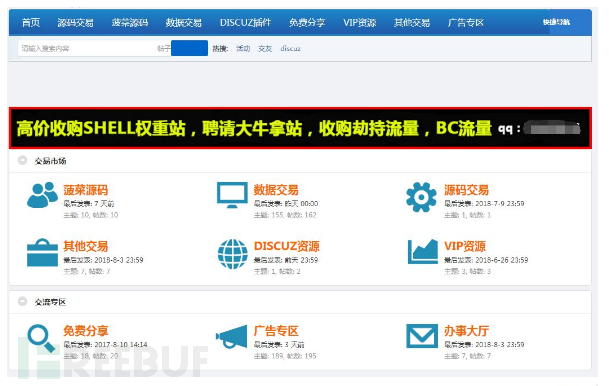Open 数据交易 in the top navigation
This screenshot has height=386, width=609.
pos(184,23)
